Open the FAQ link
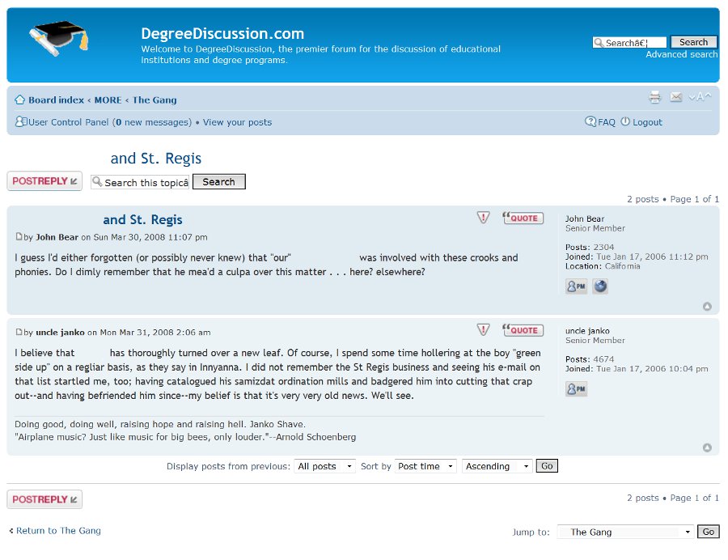Image resolution: width=728 pixels, height=560 pixels. [x=607, y=122]
